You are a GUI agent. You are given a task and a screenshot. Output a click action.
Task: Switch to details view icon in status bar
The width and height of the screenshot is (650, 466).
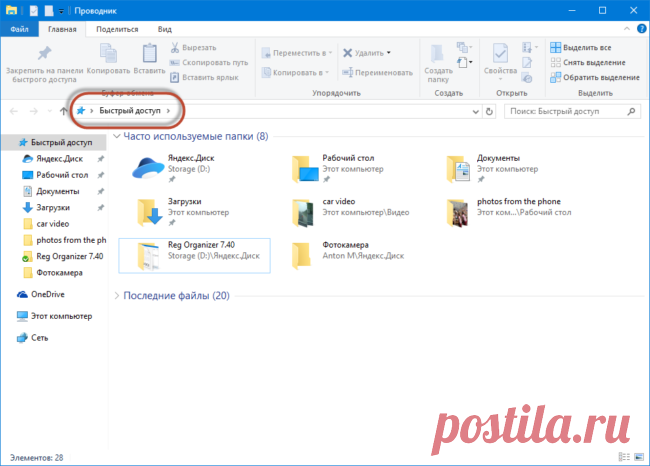click(624, 457)
